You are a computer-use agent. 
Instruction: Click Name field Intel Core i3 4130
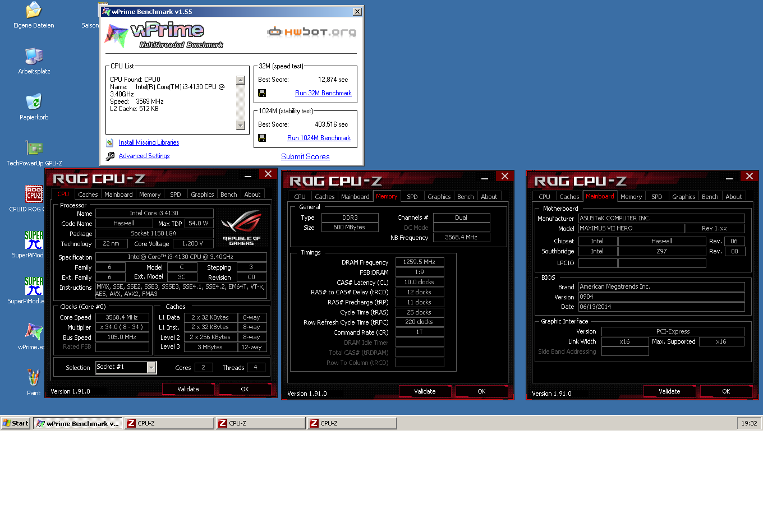[x=154, y=213]
